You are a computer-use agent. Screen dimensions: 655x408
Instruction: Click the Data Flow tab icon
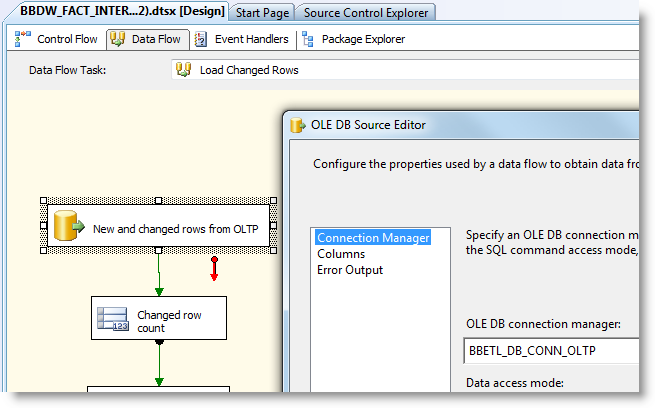pyautogui.click(x=118, y=40)
